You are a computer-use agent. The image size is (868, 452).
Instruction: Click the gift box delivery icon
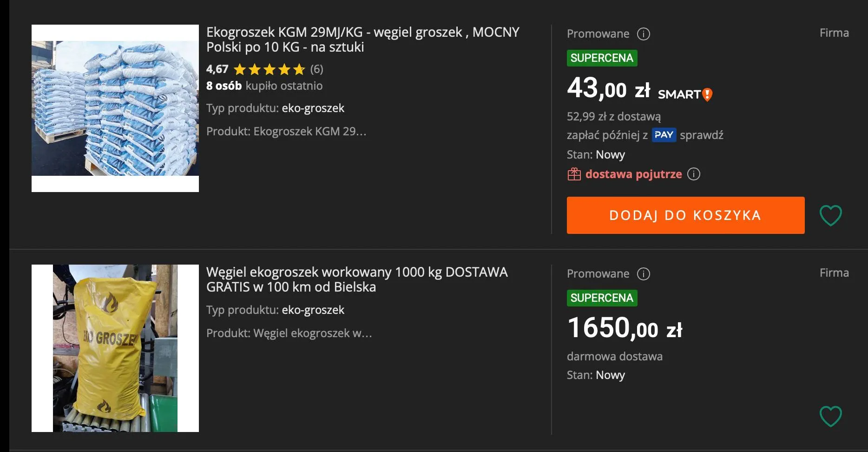click(574, 174)
